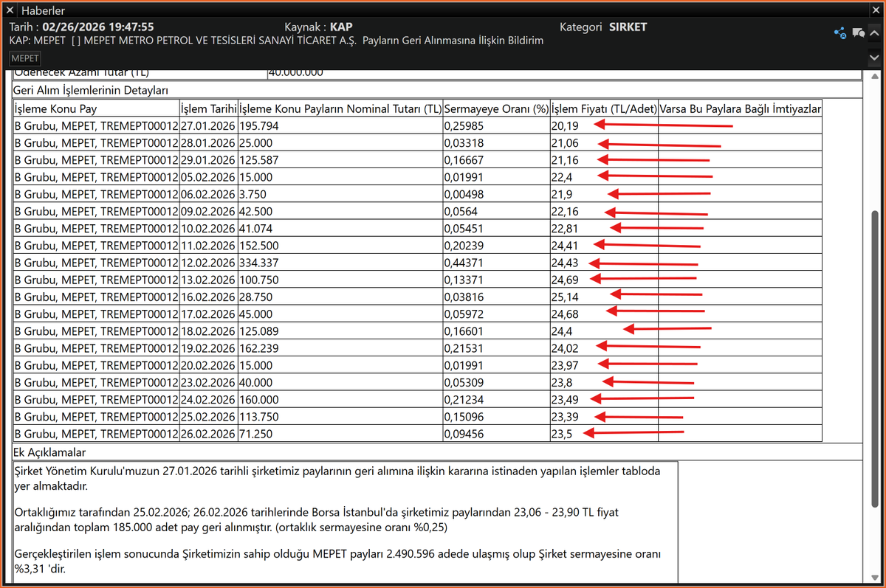Select the ratio cell 0,00498
Viewport: 886px width, 588px height.
pyautogui.click(x=496, y=194)
